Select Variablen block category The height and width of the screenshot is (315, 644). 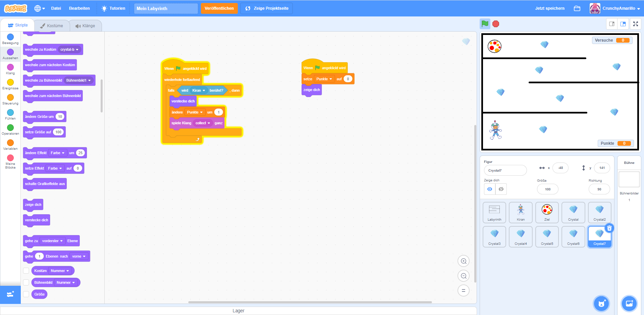[x=10, y=145]
